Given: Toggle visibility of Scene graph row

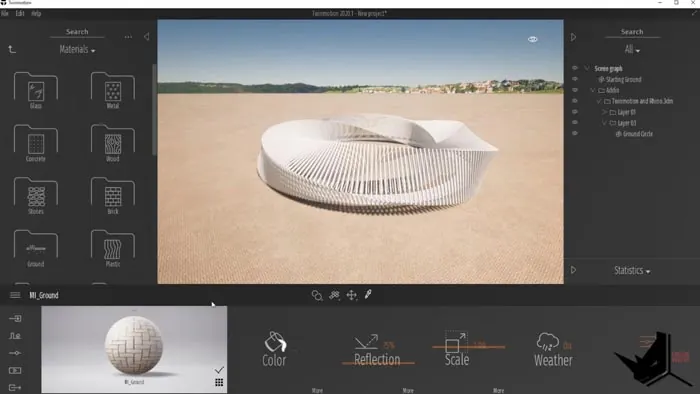Looking at the screenshot, I should (575, 68).
